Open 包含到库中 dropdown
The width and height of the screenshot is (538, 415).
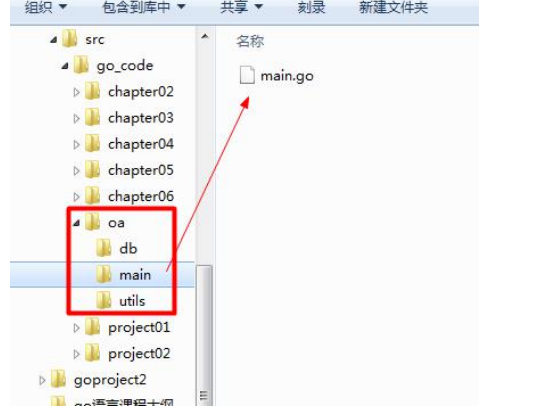click(144, 7)
